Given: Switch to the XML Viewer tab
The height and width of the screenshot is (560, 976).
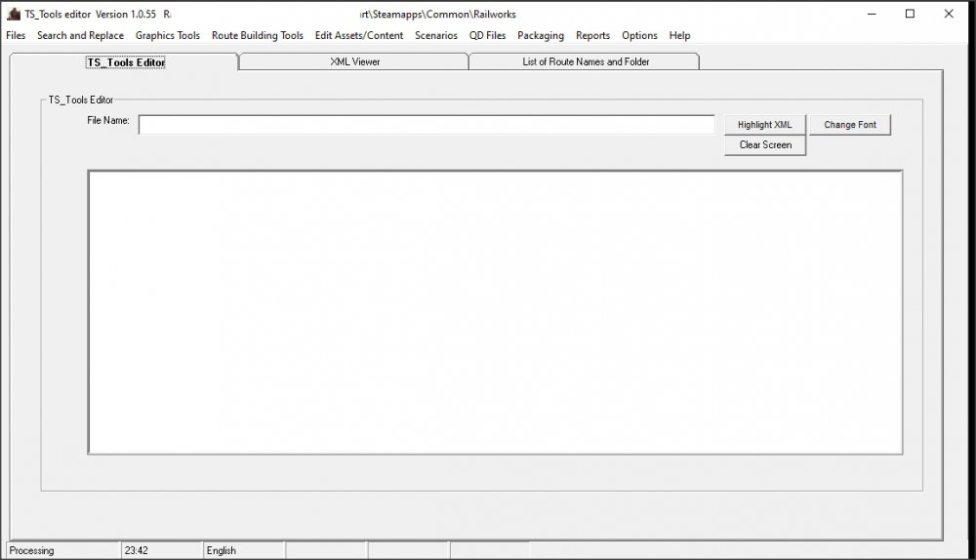Looking at the screenshot, I should 354,61.
